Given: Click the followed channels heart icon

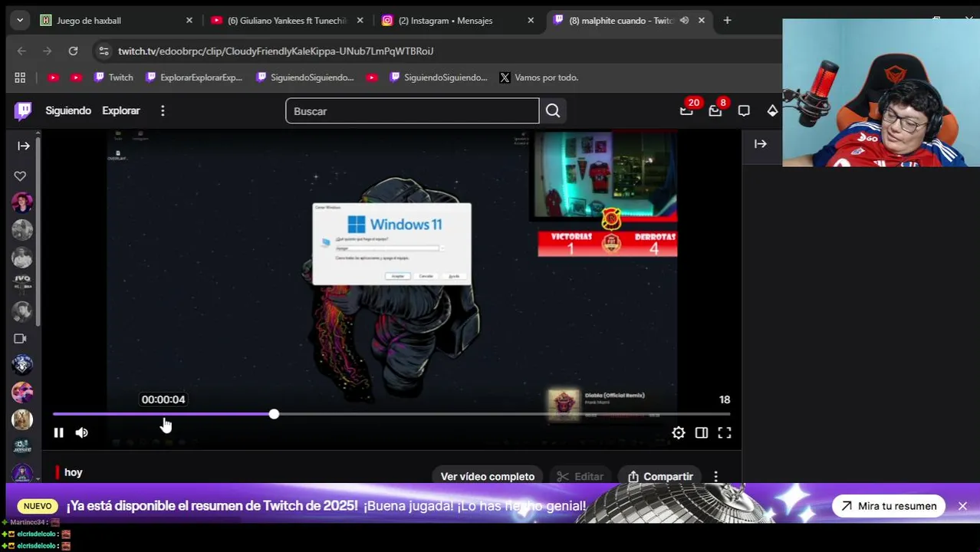Looking at the screenshot, I should coord(20,176).
